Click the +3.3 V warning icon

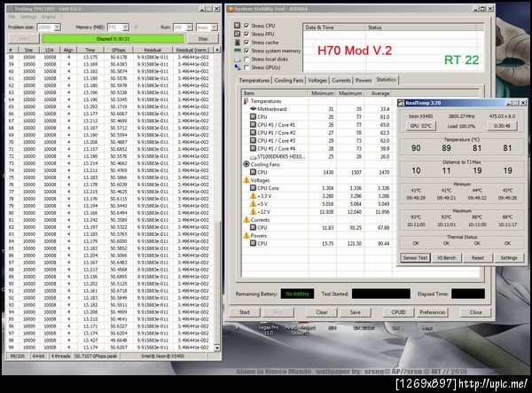pos(253,196)
